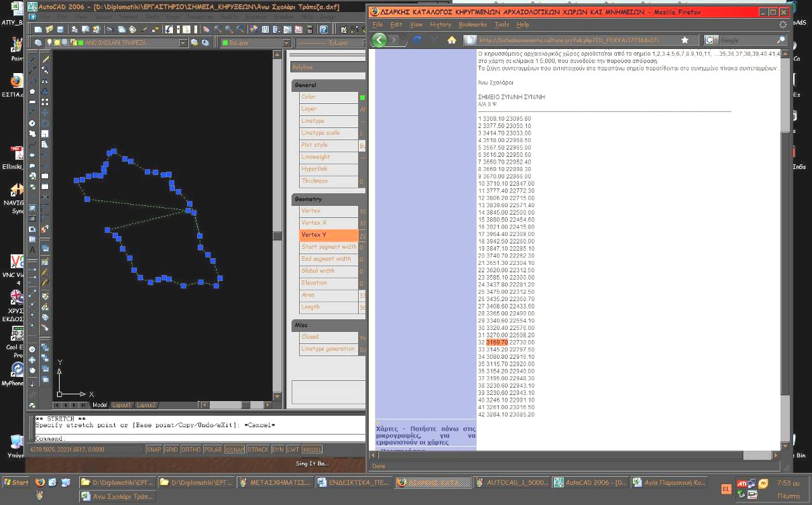
Task: Select the Multiline Text A tool
Action: 32,249
